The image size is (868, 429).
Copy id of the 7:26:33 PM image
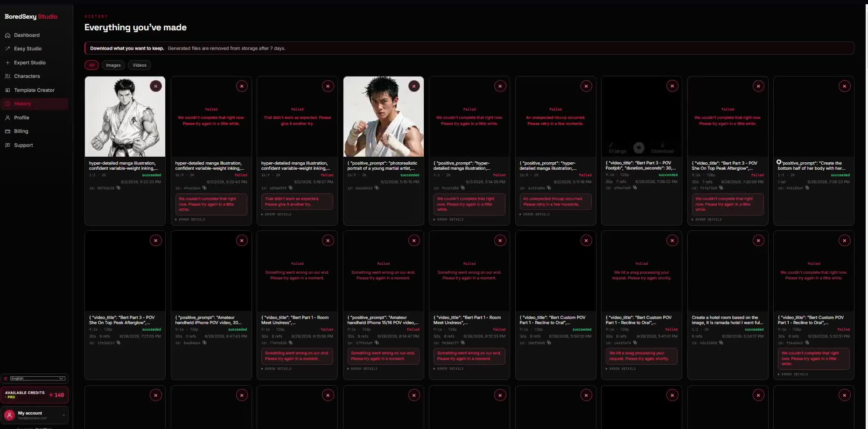click(x=807, y=188)
